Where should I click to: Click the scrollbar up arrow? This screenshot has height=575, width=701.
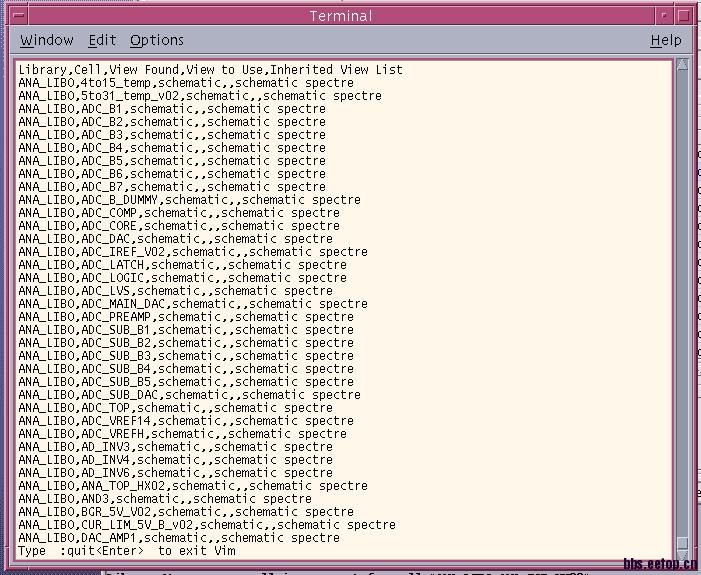pos(682,64)
